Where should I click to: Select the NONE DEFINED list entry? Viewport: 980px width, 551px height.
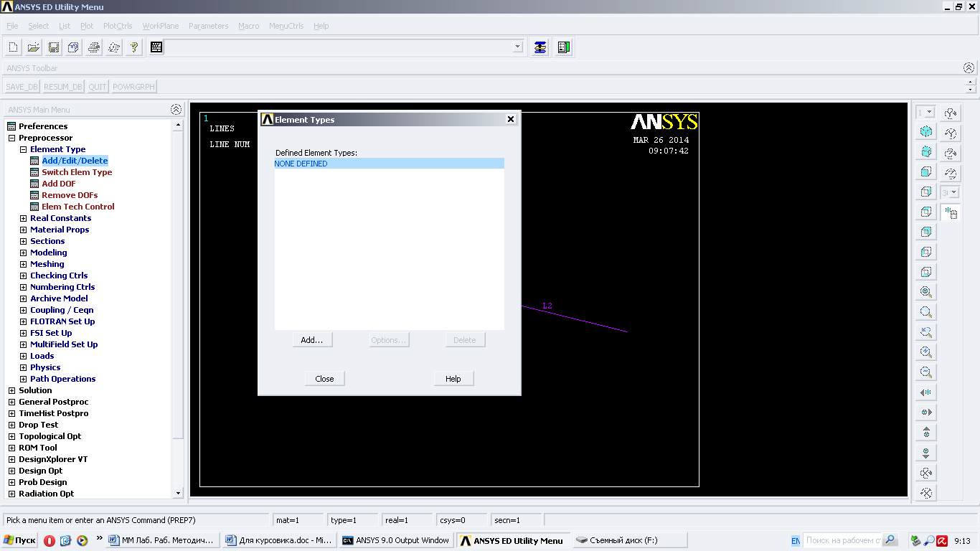click(x=389, y=164)
